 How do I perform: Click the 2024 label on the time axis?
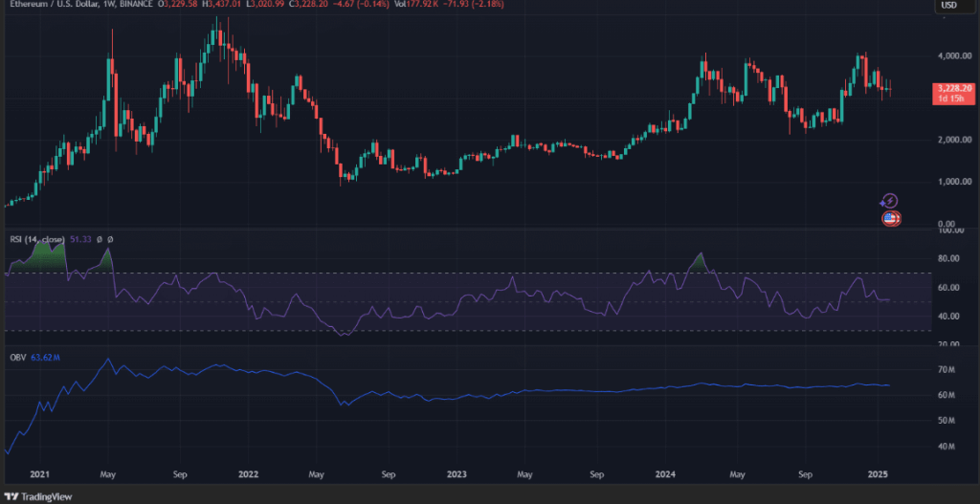tap(666, 473)
